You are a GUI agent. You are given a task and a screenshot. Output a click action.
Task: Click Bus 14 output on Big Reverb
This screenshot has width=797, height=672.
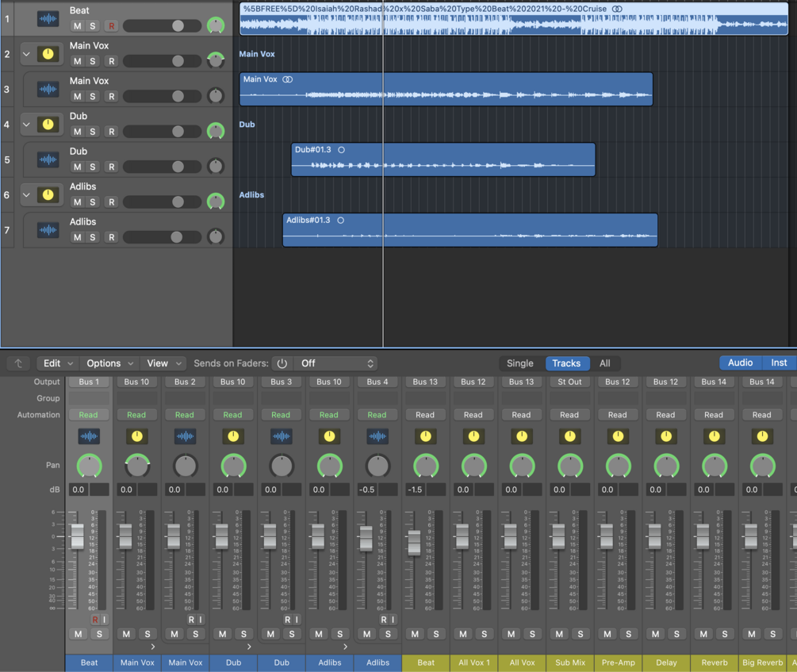(762, 382)
